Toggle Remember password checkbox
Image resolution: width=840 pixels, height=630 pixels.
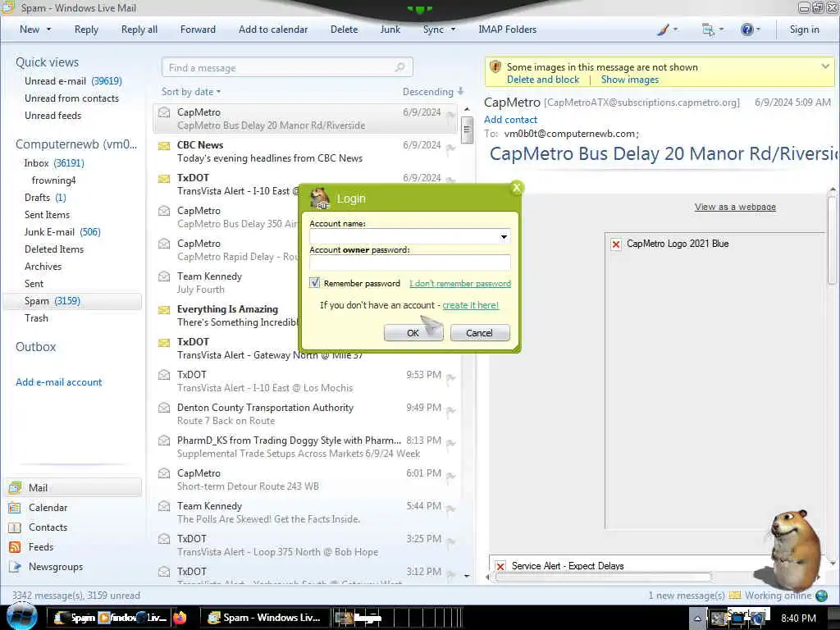(x=314, y=283)
